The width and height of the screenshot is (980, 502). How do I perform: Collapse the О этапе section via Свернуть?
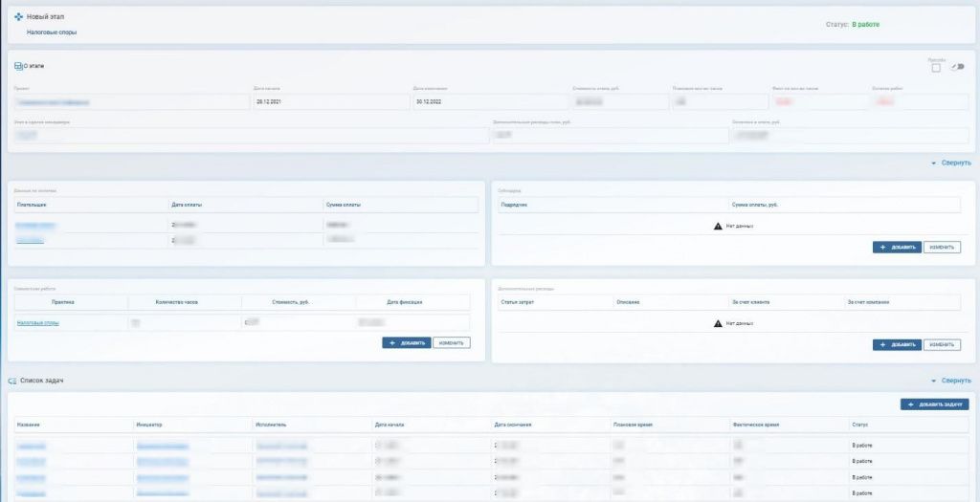point(950,164)
